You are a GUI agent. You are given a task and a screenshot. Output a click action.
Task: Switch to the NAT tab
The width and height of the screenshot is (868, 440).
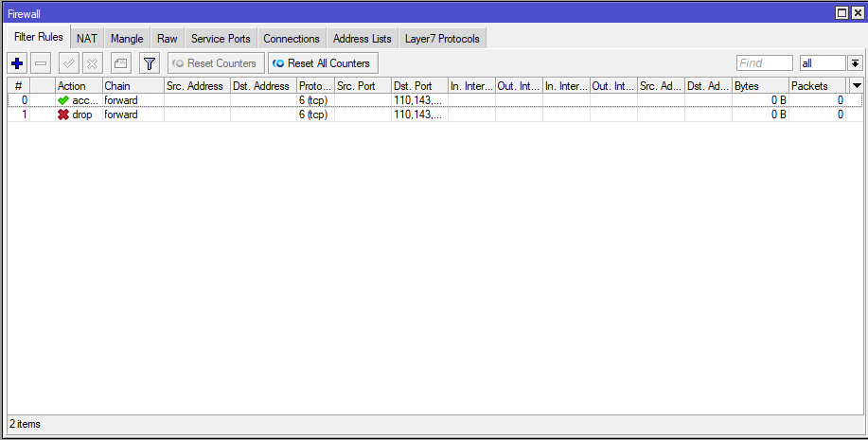[x=87, y=39]
